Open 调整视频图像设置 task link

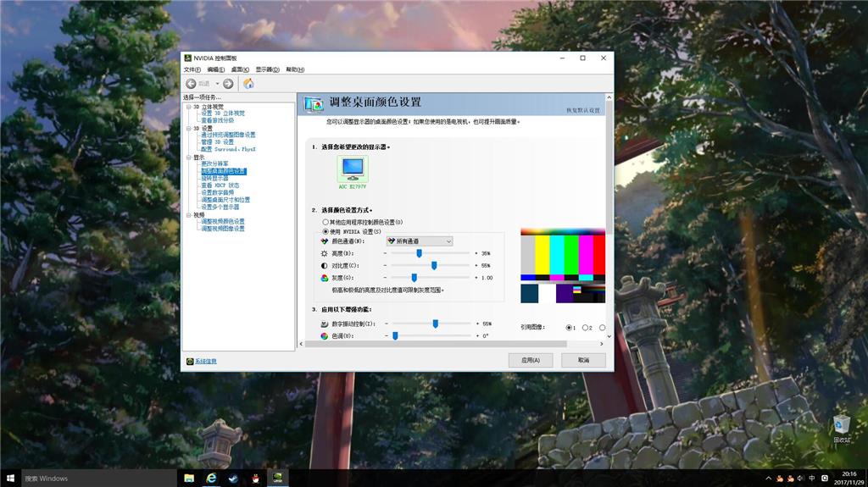[223, 229]
